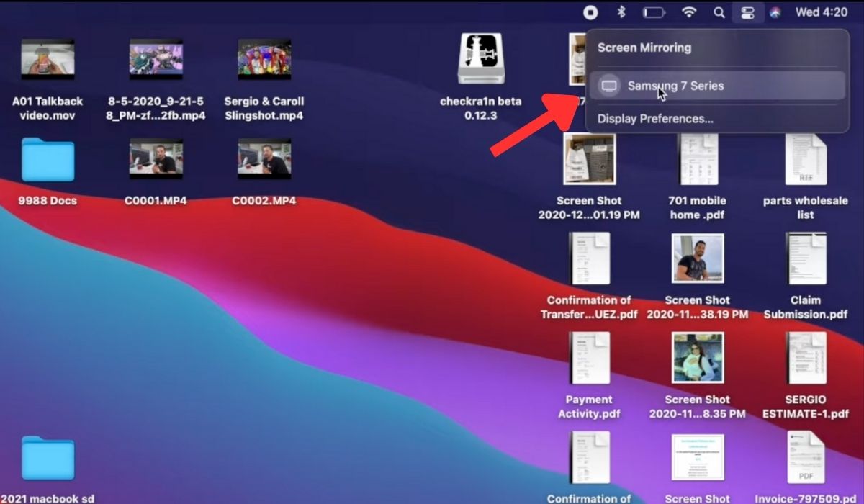Open Payment Activity.pdf on the desktop
864x504 pixels.
click(589, 358)
